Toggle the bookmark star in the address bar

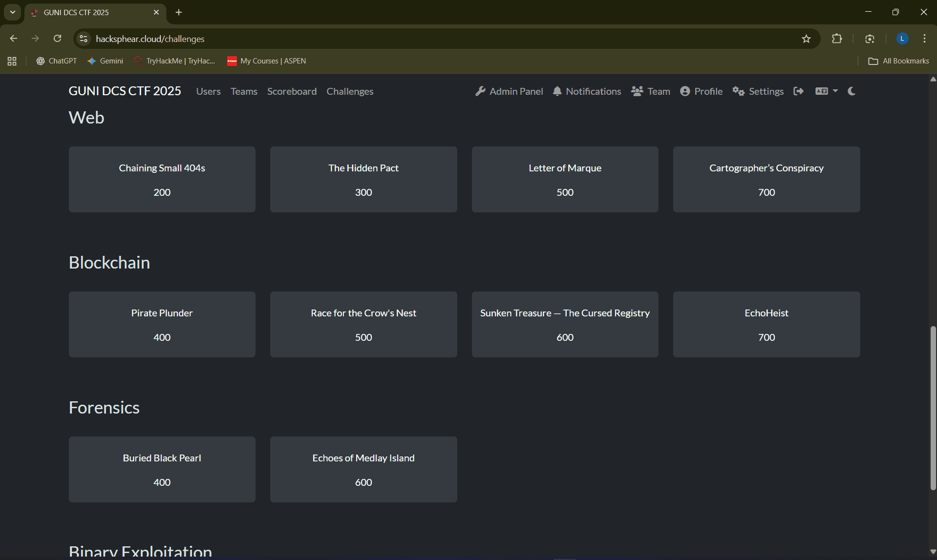tap(807, 39)
